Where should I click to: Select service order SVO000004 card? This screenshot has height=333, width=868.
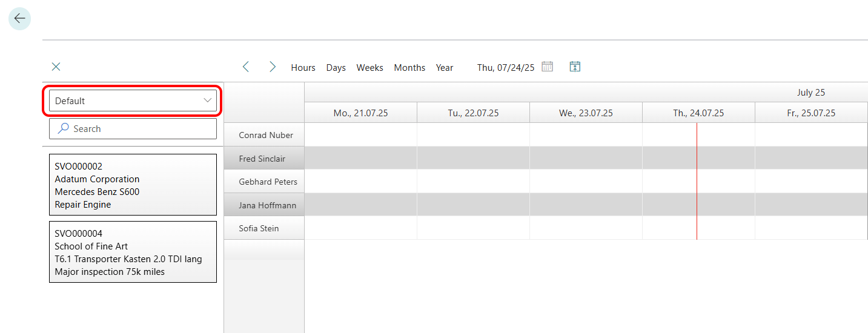pos(133,252)
